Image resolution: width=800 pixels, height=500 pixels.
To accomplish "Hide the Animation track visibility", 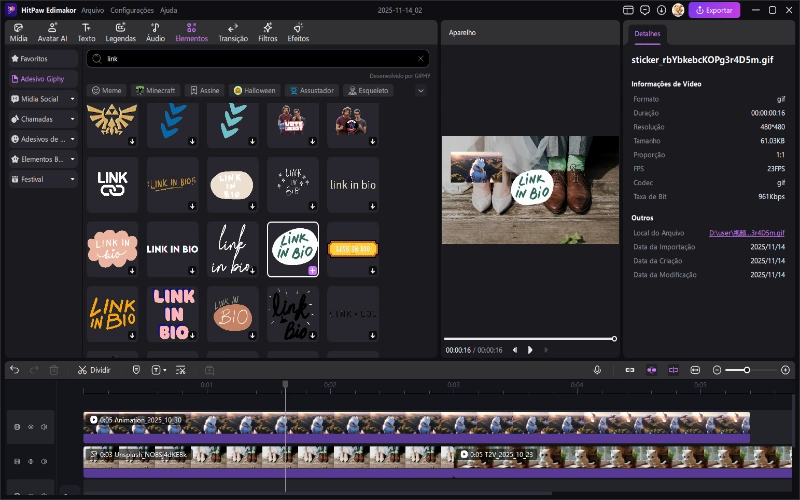I will (31, 427).
